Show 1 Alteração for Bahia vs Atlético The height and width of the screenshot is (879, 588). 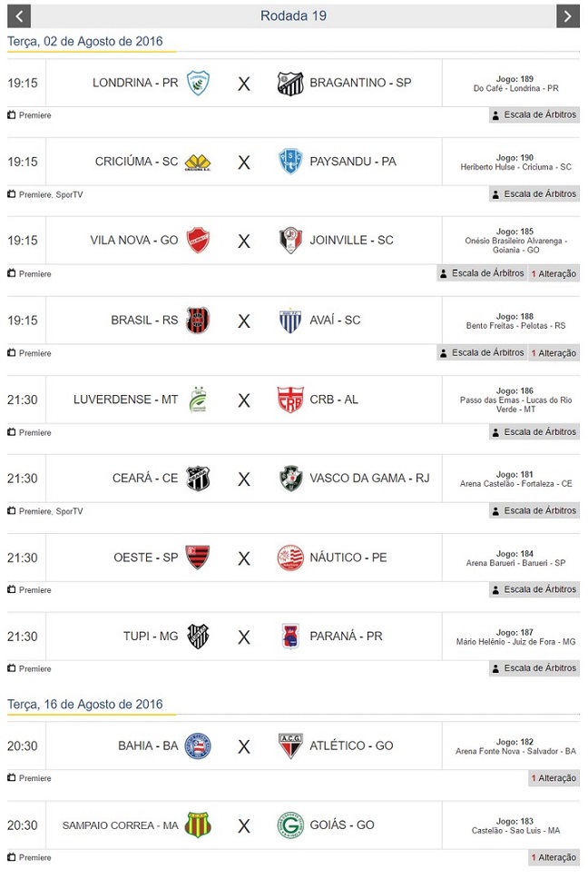(x=554, y=778)
